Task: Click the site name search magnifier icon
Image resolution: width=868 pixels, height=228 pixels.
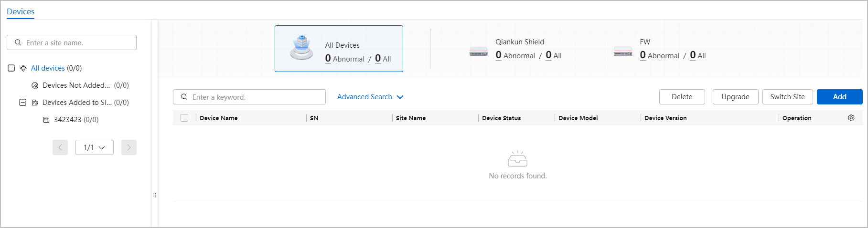Action: coord(18,42)
